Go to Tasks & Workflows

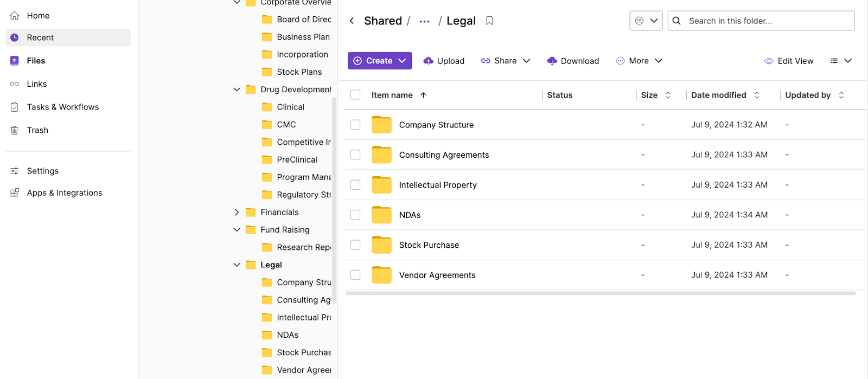point(62,107)
